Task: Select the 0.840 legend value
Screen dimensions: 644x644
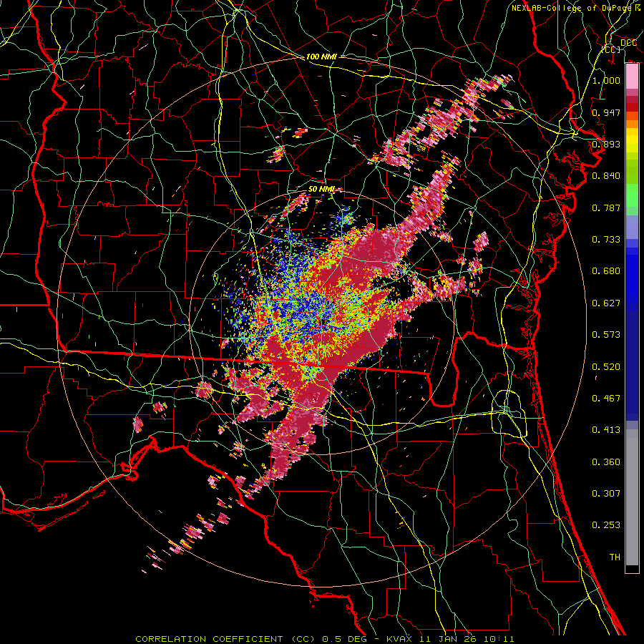Action: tap(606, 176)
